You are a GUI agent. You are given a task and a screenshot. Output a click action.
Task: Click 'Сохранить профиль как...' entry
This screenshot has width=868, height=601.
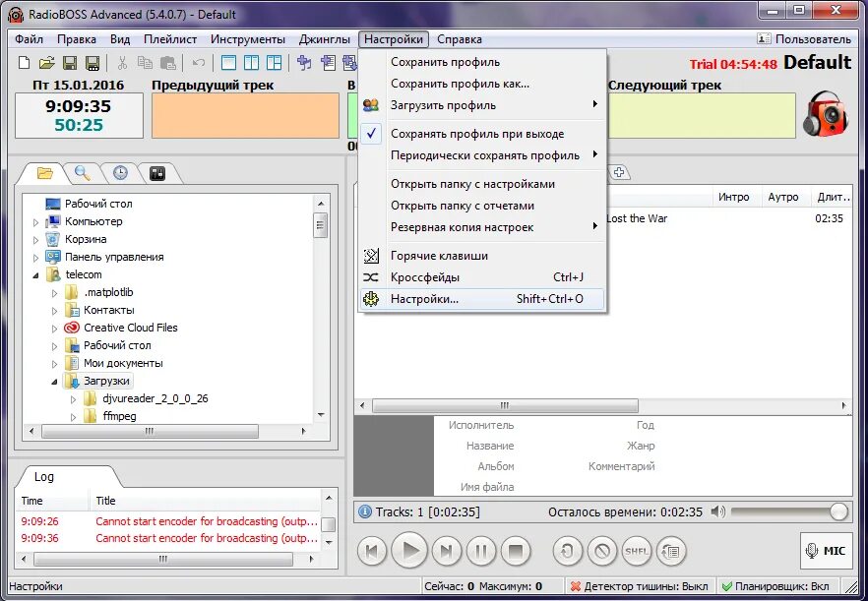481,84
